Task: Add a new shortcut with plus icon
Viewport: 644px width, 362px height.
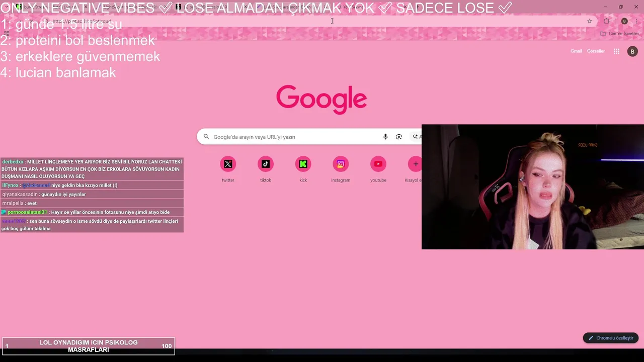Action: click(x=415, y=164)
